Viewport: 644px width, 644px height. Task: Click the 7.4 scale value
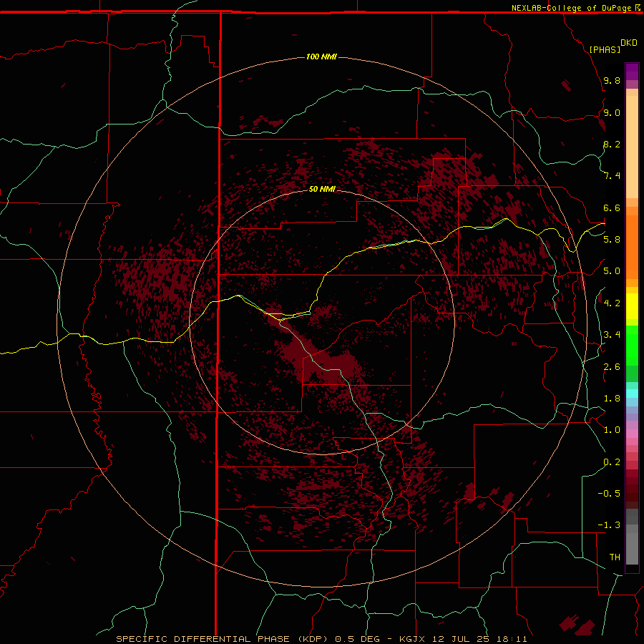click(x=612, y=176)
